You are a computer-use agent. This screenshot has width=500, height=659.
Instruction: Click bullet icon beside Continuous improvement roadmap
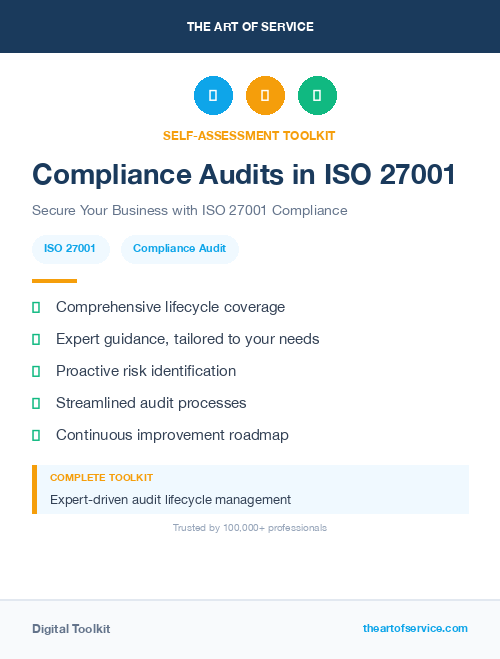tap(36, 435)
